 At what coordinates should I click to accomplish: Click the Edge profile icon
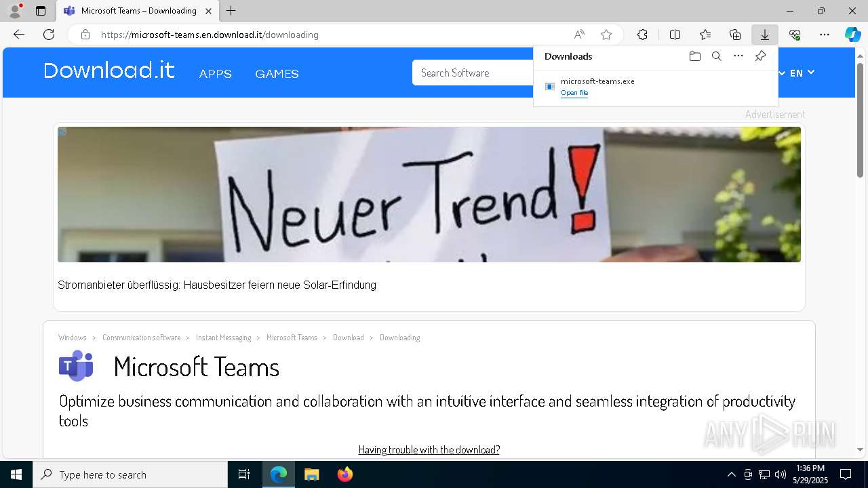pyautogui.click(x=14, y=11)
